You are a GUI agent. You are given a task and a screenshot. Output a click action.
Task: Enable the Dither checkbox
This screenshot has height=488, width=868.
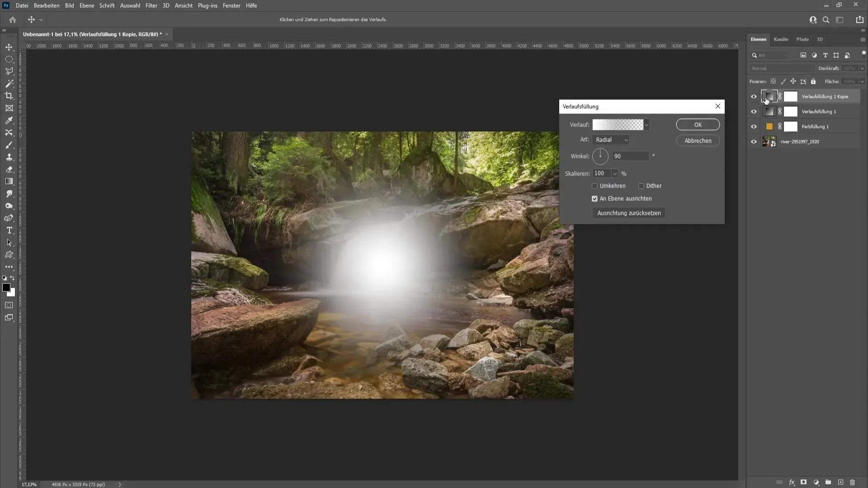pos(641,186)
